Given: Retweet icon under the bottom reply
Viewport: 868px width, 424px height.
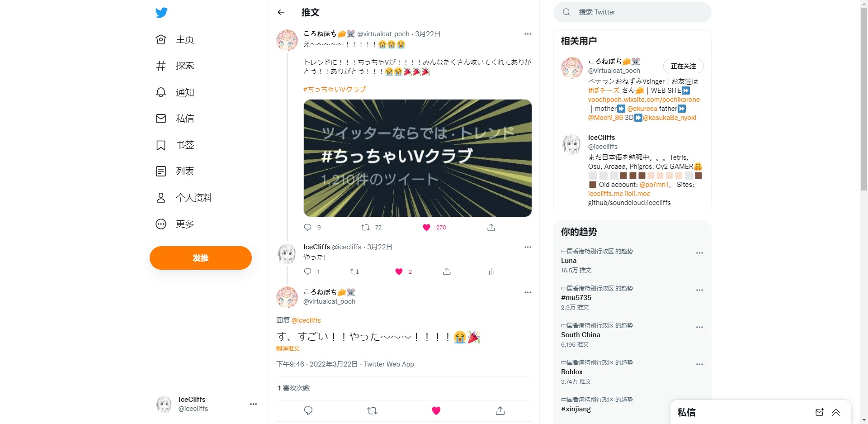Looking at the screenshot, I should [372, 411].
